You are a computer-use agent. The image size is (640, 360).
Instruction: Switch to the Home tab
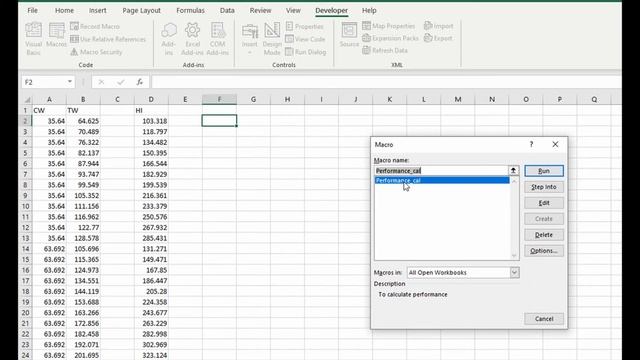pos(64,10)
